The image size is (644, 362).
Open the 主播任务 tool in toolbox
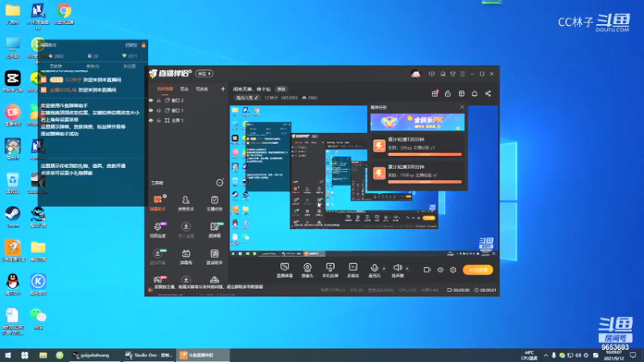pyautogui.click(x=214, y=204)
